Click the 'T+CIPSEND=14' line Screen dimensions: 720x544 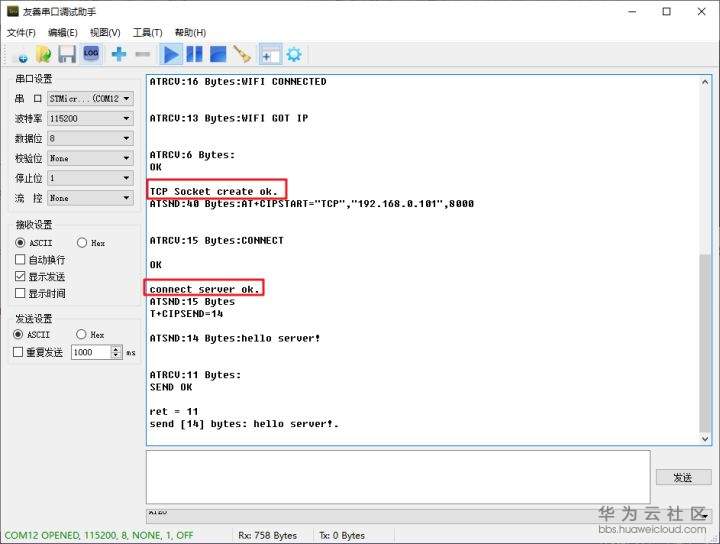tap(186, 314)
